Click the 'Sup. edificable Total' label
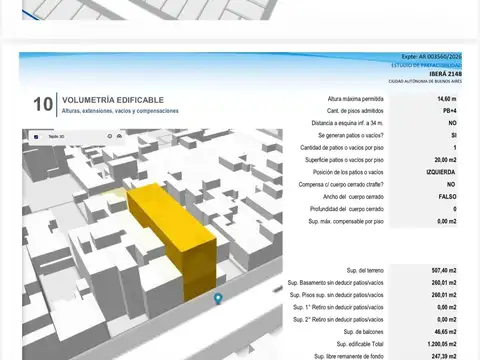 pyautogui.click(x=360, y=344)
